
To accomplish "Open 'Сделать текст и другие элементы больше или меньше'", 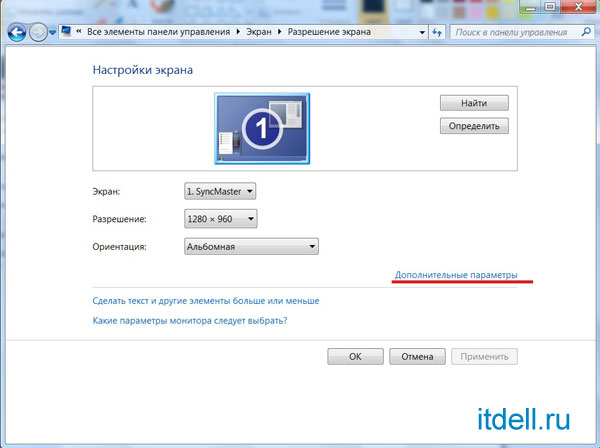I will coord(206,301).
